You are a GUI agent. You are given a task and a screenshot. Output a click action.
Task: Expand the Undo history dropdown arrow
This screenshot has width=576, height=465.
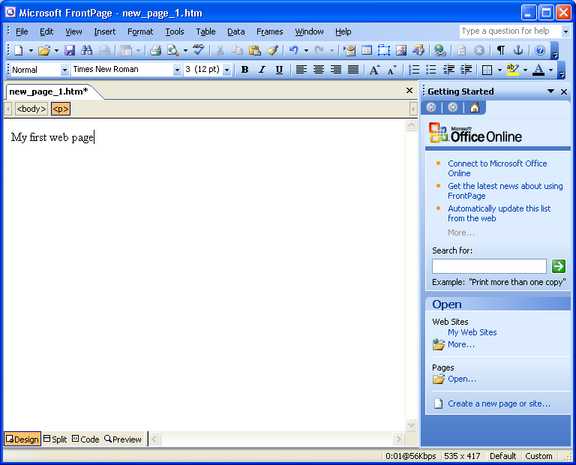[x=306, y=50]
